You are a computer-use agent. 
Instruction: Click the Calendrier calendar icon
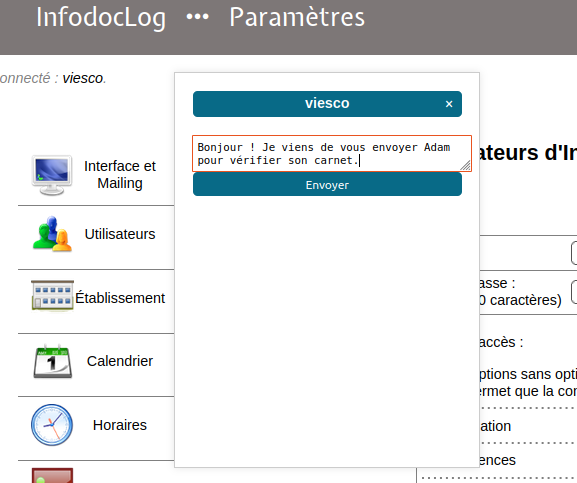[52, 361]
